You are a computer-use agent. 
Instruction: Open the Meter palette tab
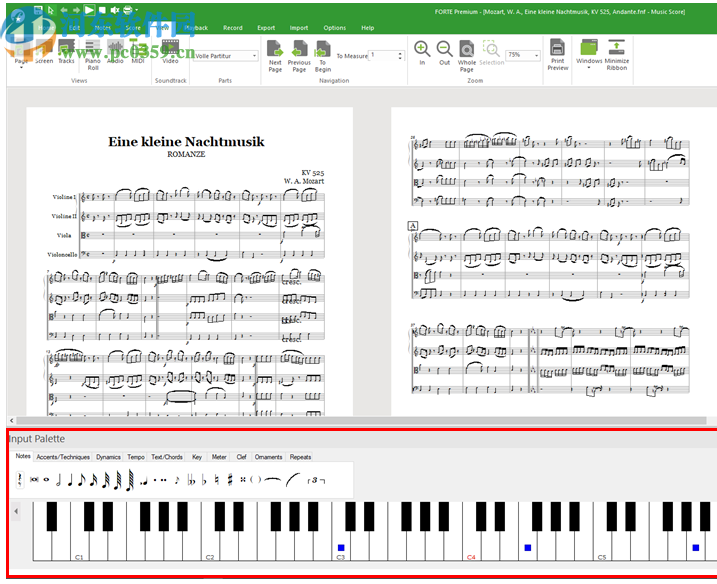219,457
